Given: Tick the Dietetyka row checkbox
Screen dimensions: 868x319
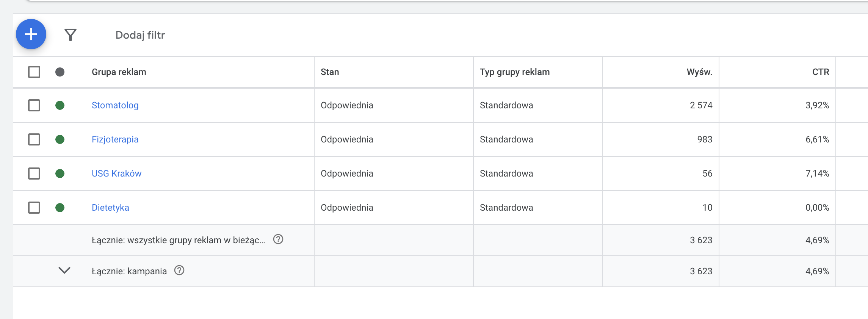Looking at the screenshot, I should click(34, 208).
